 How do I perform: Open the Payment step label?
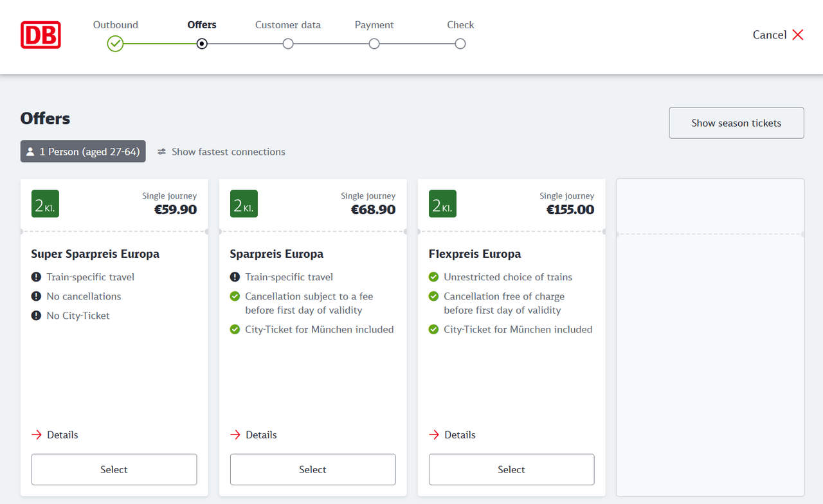tap(374, 25)
